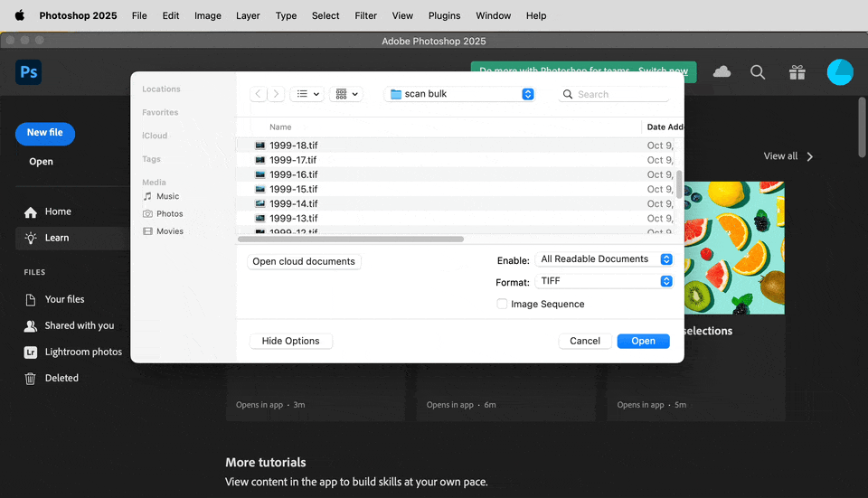Click Open cloud documents button
The width and height of the screenshot is (868, 498).
304,262
